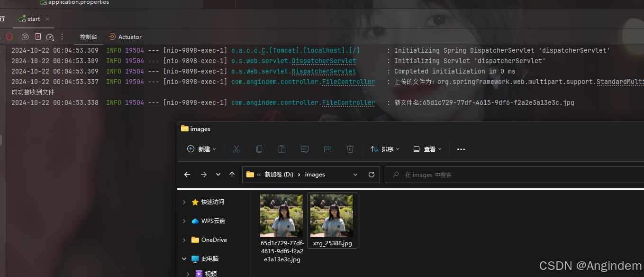
Task: Expand the address bar history dropdown
Action: tap(355, 175)
